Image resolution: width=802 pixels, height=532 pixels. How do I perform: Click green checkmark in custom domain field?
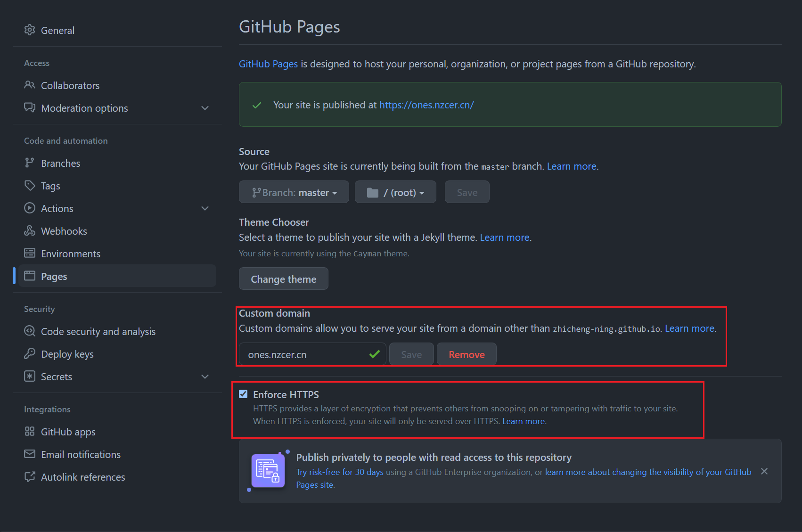375,354
